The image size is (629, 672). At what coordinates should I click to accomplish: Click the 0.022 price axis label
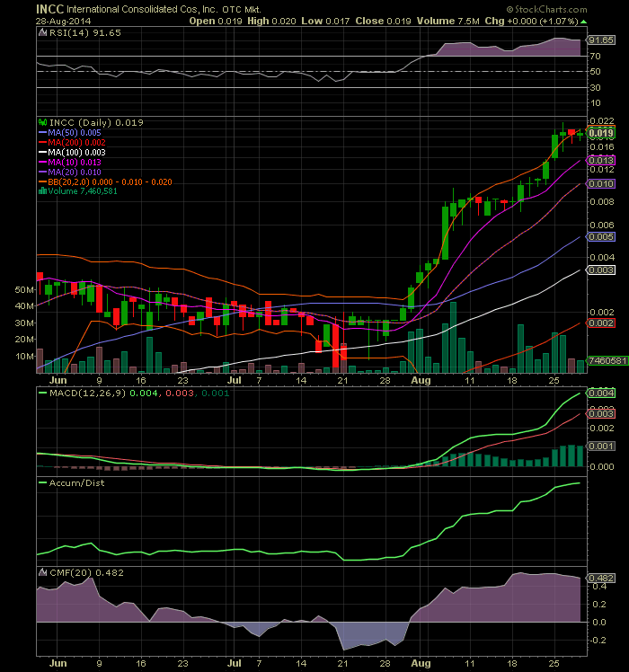coord(602,121)
